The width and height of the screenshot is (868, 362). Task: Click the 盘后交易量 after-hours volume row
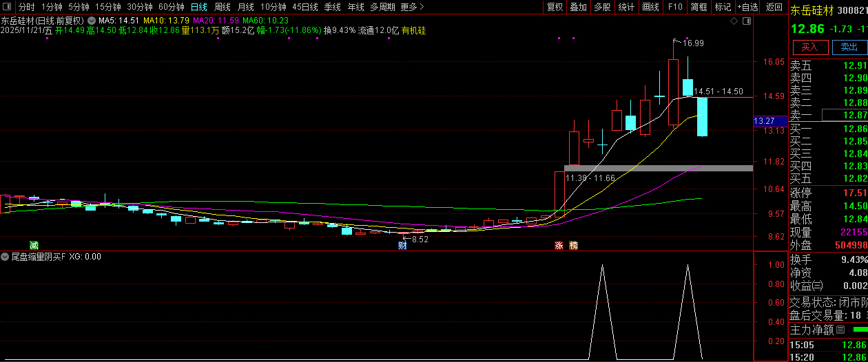828,315
